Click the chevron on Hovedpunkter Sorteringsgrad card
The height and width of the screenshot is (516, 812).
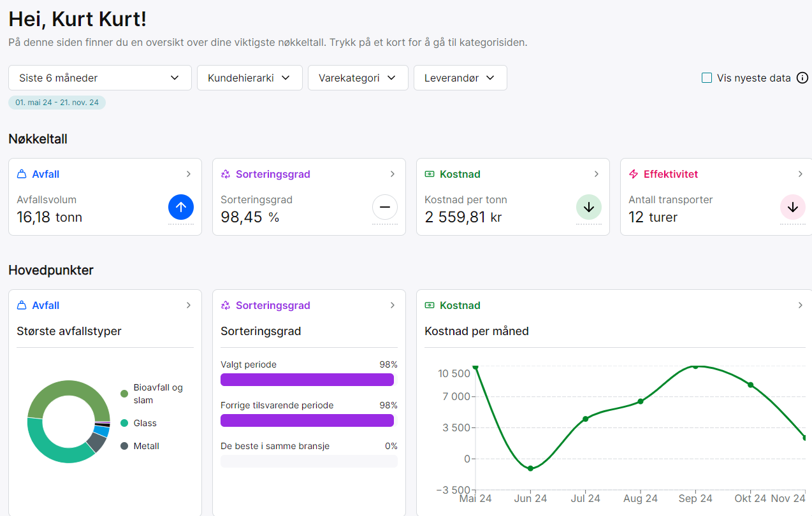[x=393, y=305]
